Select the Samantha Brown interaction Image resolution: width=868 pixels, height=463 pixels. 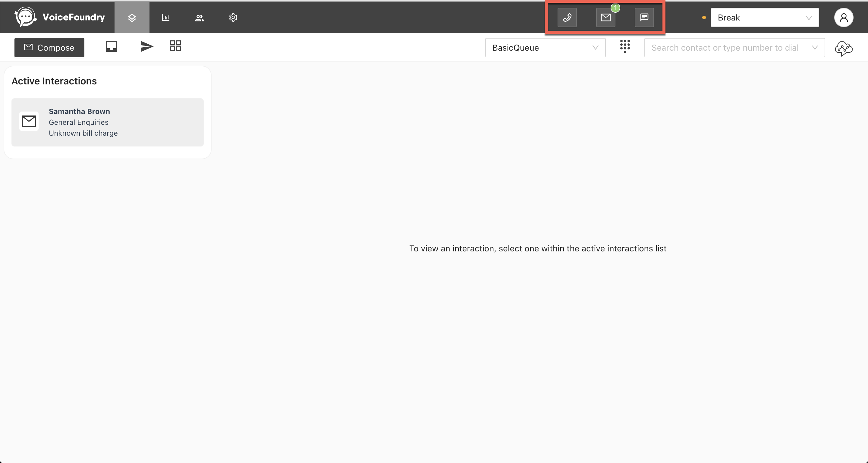[108, 122]
